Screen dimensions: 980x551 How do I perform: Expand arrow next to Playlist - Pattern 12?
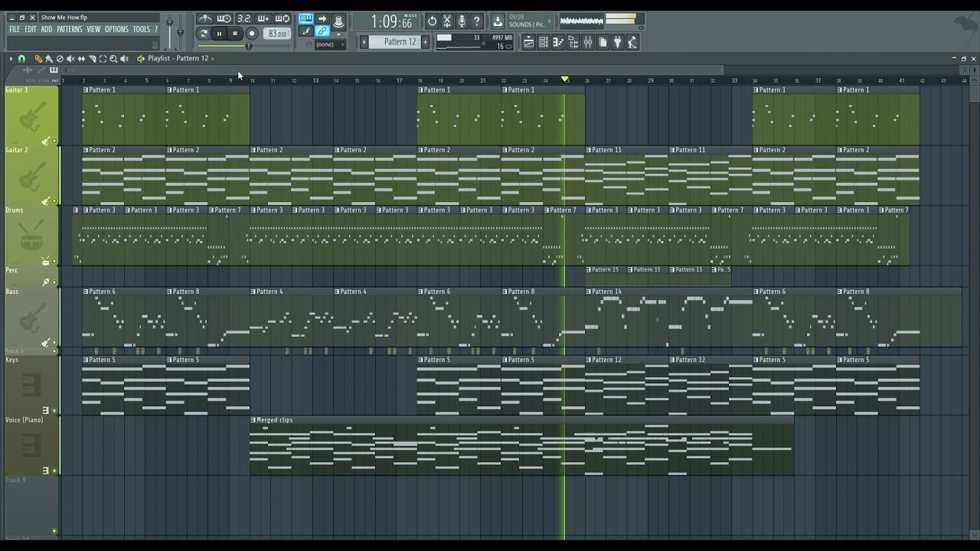tap(212, 58)
